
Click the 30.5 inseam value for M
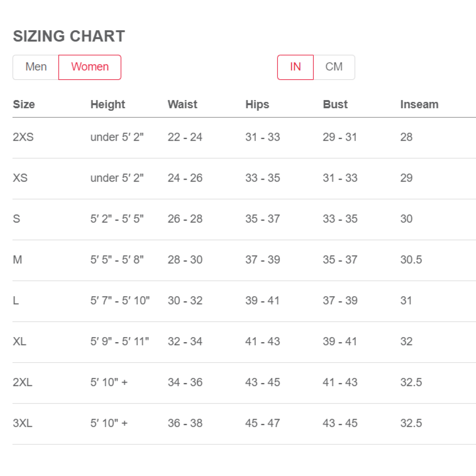pos(411,260)
